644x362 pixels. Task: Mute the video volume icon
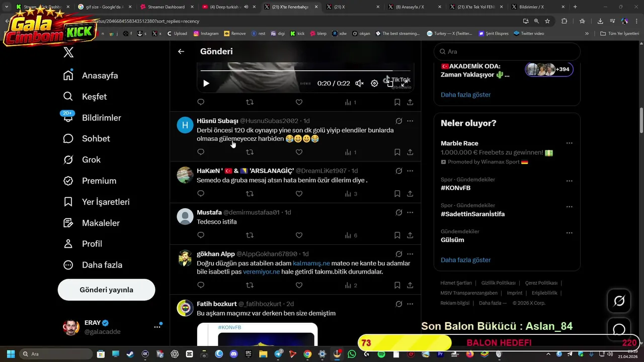[359, 83]
